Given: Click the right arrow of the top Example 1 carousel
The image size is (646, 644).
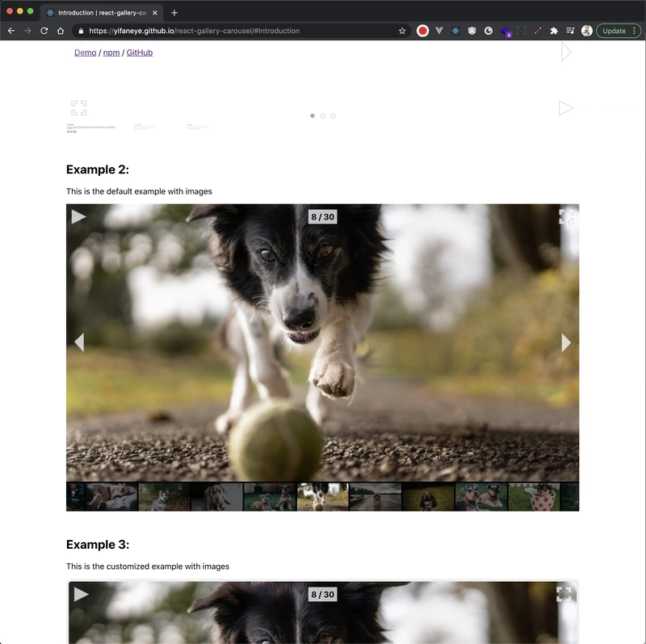Looking at the screenshot, I should point(566,107).
